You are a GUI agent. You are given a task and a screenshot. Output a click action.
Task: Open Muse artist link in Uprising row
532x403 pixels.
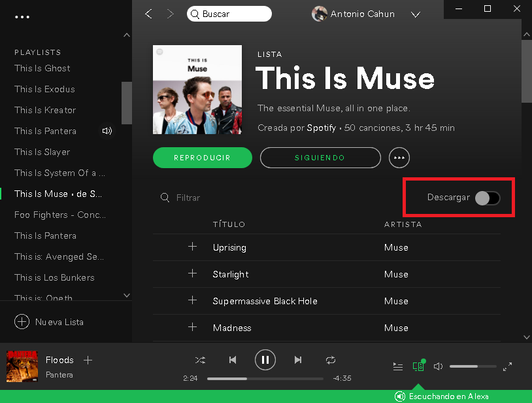[x=396, y=247]
